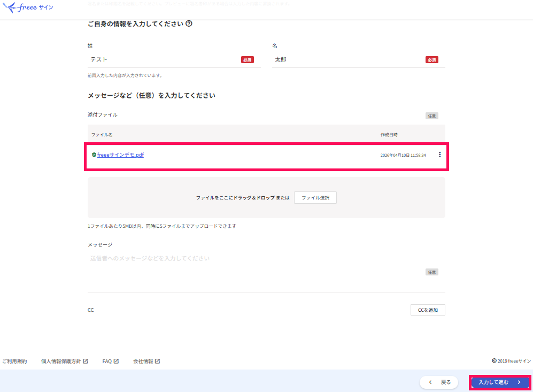The height and width of the screenshot is (392, 533).
Task: Click the 必須 badge in the 名 field
Action: [432, 60]
